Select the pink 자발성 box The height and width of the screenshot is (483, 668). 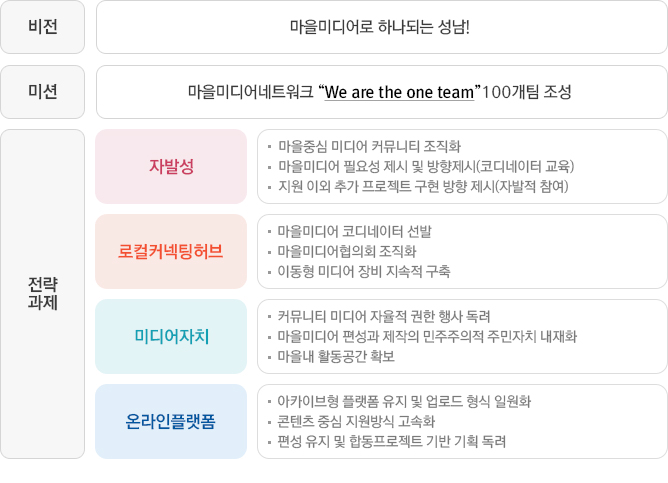pos(171,167)
